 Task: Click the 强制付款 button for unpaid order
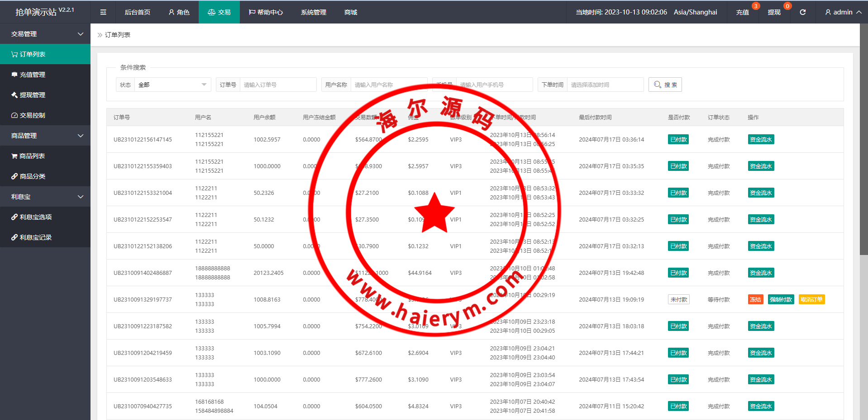coord(781,299)
